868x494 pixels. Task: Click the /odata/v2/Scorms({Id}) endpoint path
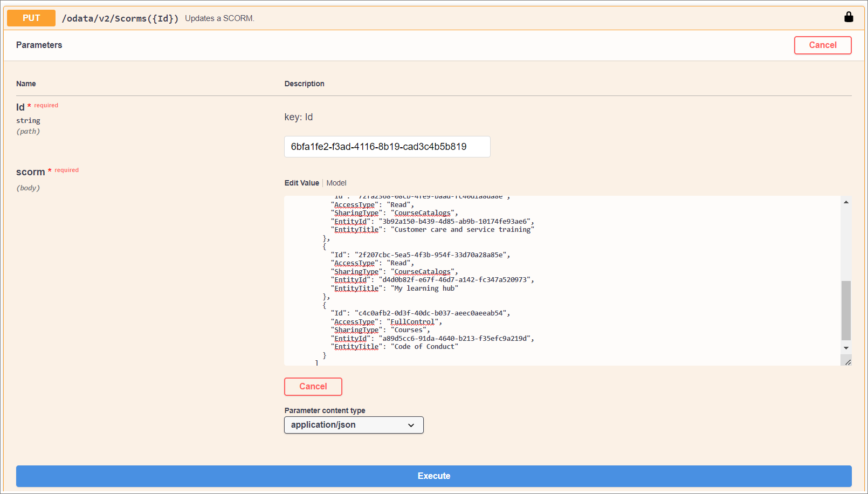click(x=120, y=18)
